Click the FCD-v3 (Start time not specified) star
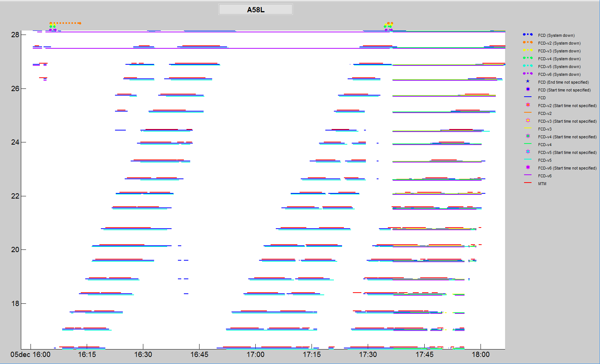Viewport: 600px width, 364px height. pos(528,120)
